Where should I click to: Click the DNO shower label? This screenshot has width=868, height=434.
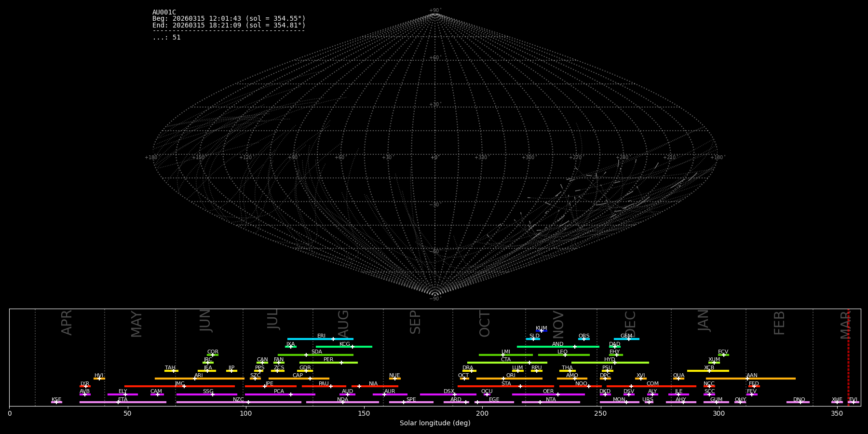(x=799, y=400)
